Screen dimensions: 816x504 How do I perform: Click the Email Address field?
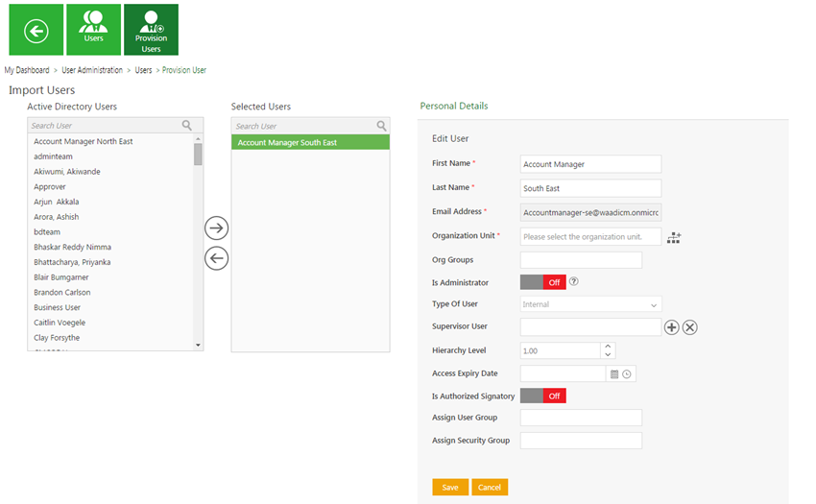(590, 212)
